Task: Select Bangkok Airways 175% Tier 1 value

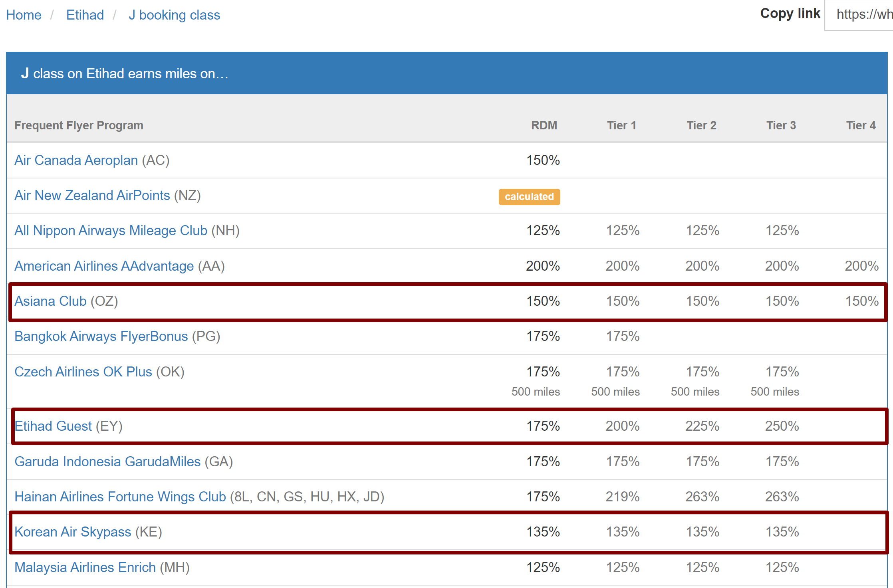Action: click(x=623, y=336)
